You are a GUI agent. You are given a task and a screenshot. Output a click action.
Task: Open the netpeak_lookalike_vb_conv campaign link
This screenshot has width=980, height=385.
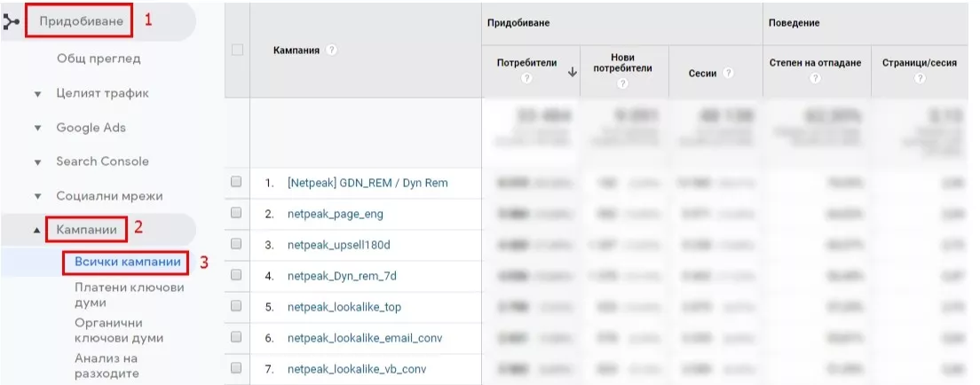[357, 369]
